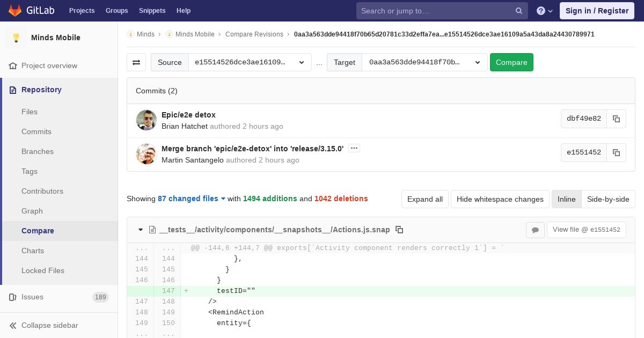Open the Source revision dropdown
The width and height of the screenshot is (644, 338).
tap(250, 62)
